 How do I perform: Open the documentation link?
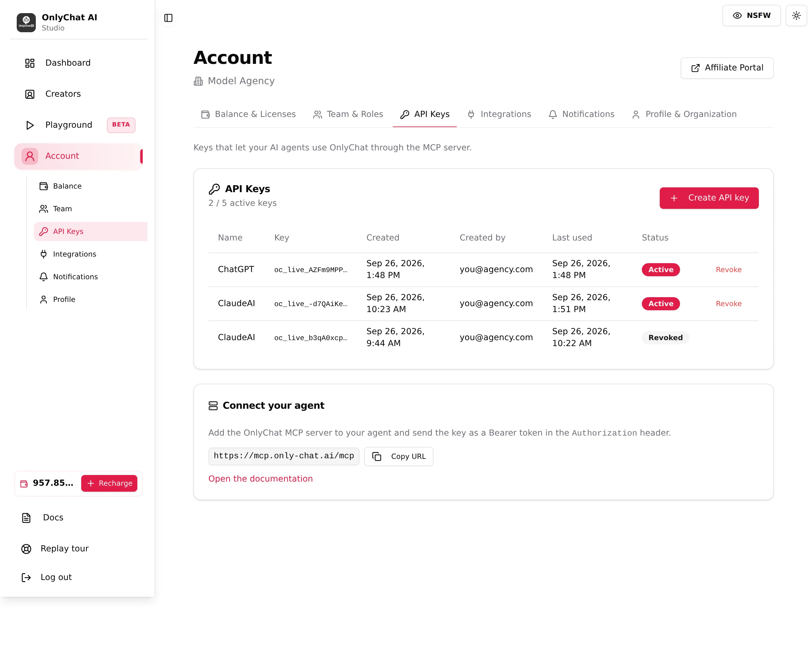coord(261,479)
